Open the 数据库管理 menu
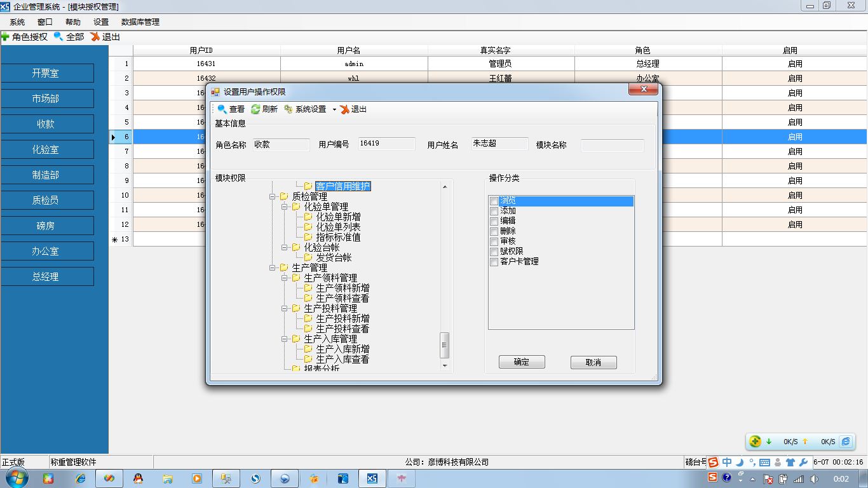This screenshot has height=488, width=868. (140, 22)
